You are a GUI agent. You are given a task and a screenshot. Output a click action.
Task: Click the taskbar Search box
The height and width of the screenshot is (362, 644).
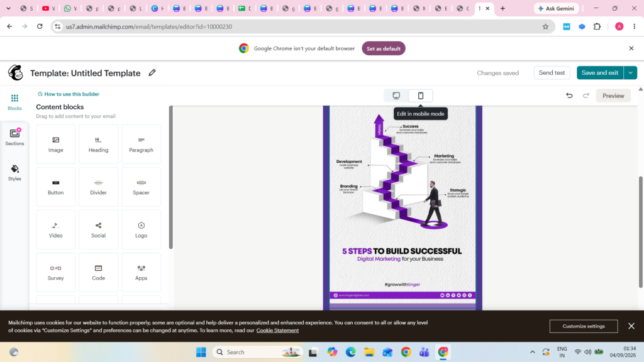coord(257,352)
